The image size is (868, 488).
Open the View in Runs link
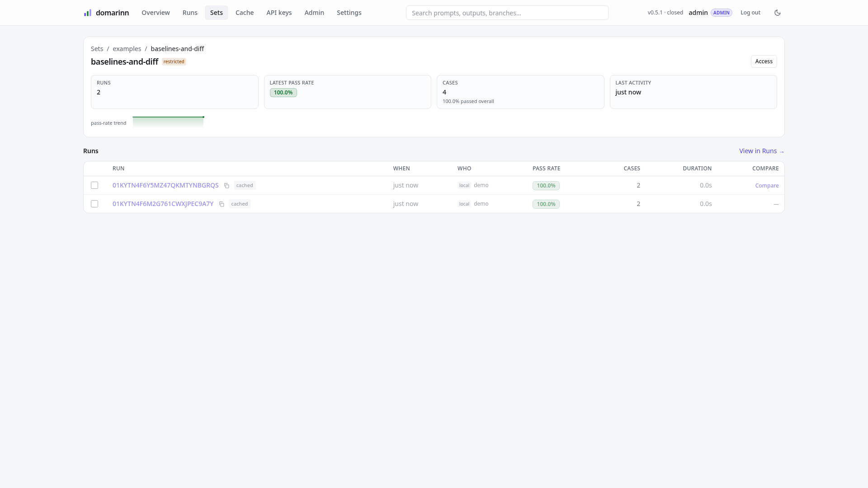(x=761, y=151)
